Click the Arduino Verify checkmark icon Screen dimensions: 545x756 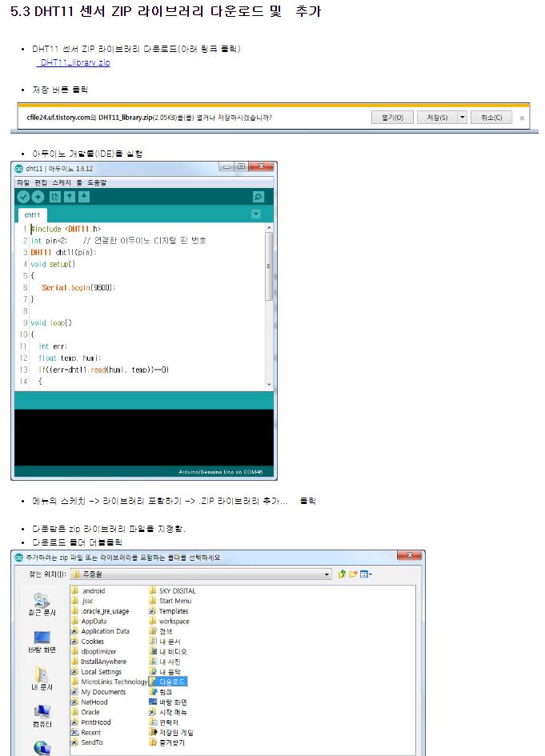(23, 197)
